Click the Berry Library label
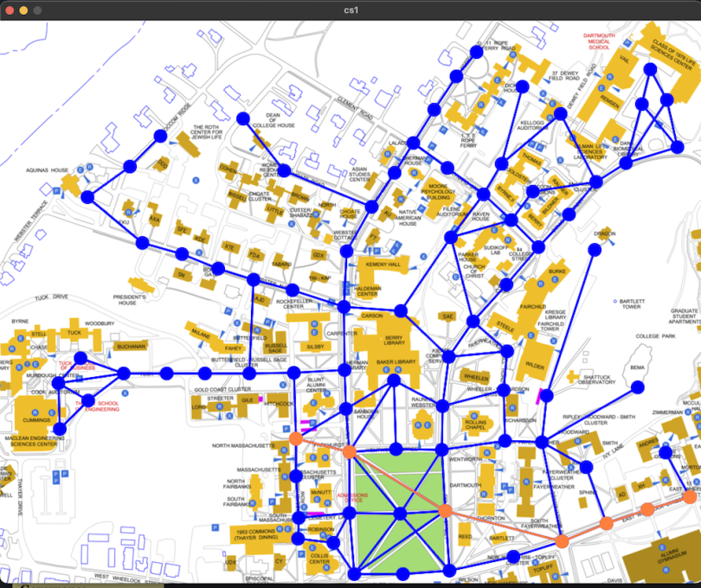 pos(394,340)
